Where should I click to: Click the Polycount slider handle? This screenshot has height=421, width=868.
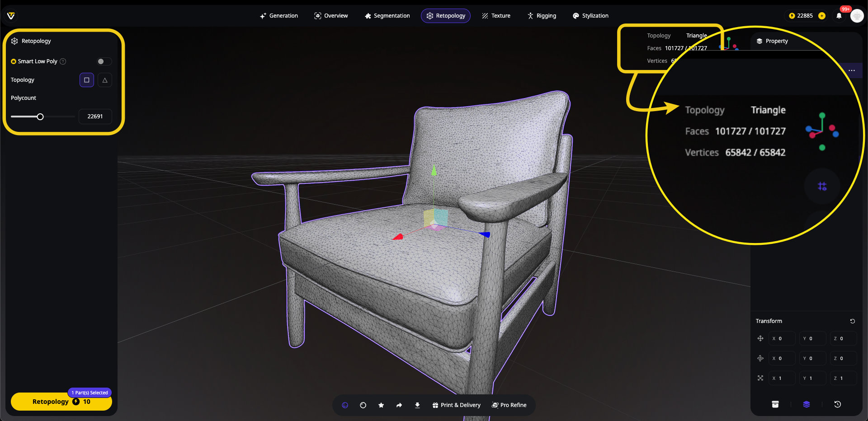(x=40, y=117)
